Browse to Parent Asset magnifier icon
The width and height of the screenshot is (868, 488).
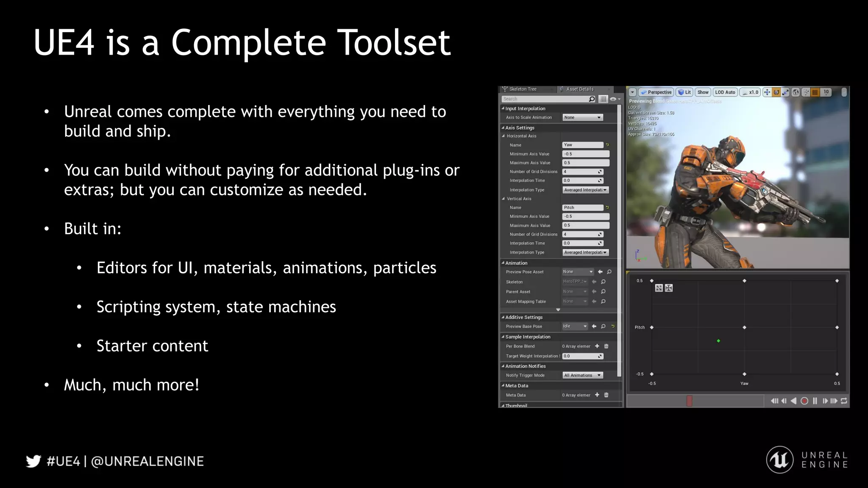(603, 291)
